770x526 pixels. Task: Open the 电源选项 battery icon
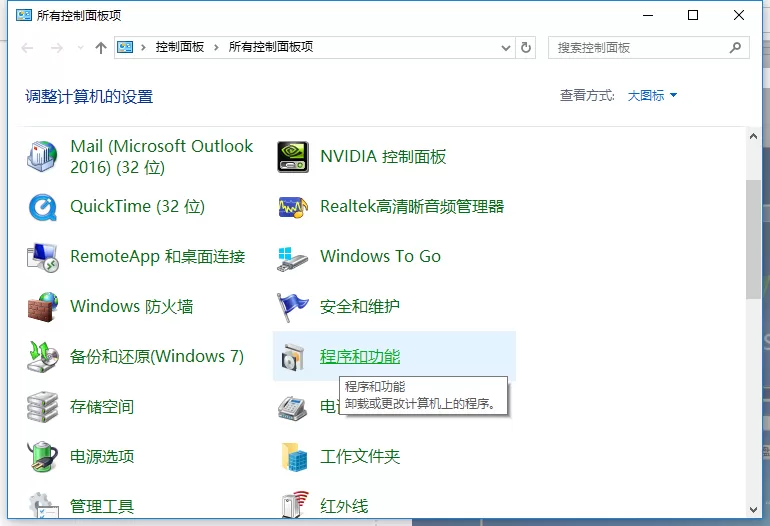coord(42,457)
